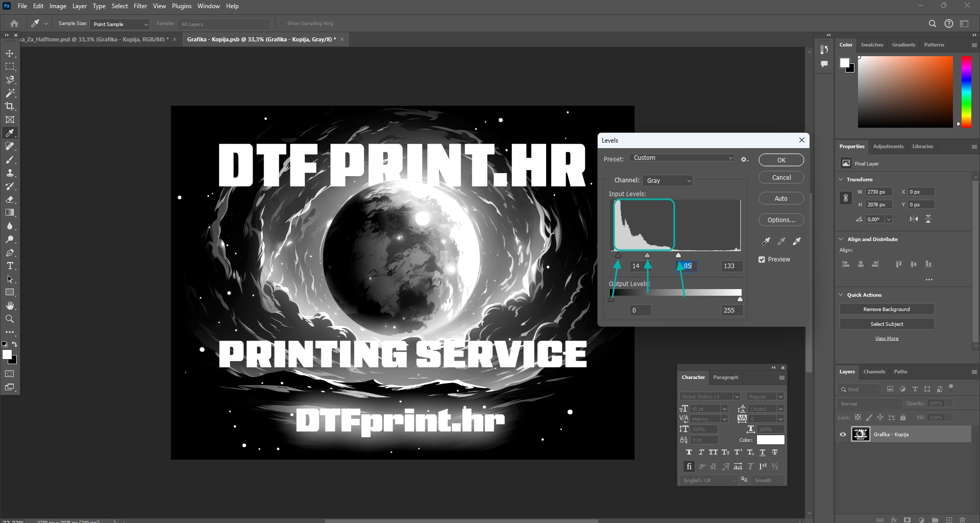Collapse the Transform section
This screenshot has width=980, height=523.
point(841,179)
